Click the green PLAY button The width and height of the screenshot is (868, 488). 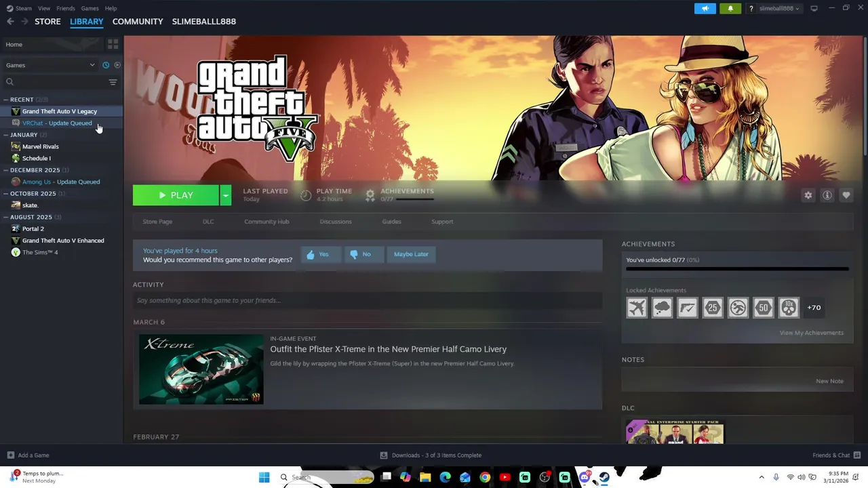(x=176, y=195)
